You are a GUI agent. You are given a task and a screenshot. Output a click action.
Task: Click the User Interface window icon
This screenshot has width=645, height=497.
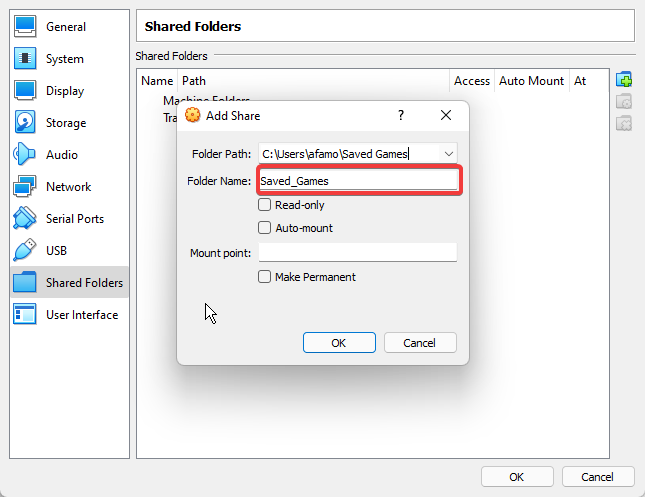(x=25, y=314)
